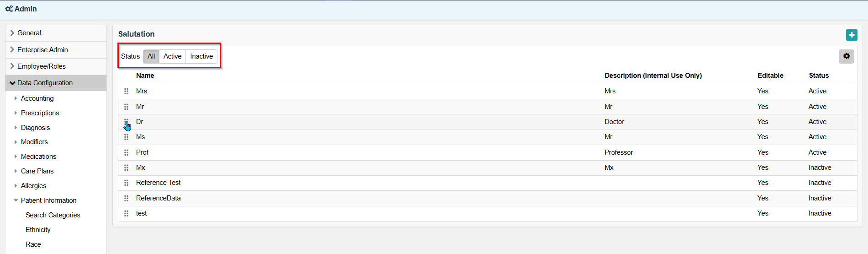Filter status by All
Screen dimensions: 868x254
click(151, 56)
